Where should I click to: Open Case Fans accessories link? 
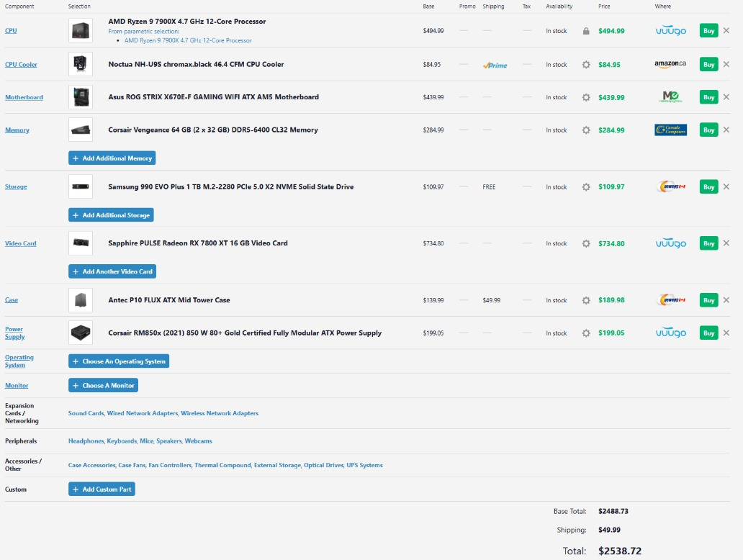(x=132, y=465)
